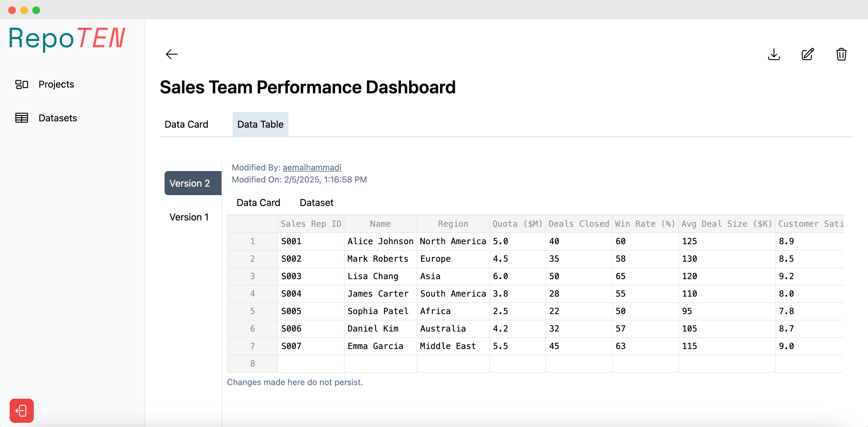
Task: Click the back arrow icon
Action: (171, 54)
